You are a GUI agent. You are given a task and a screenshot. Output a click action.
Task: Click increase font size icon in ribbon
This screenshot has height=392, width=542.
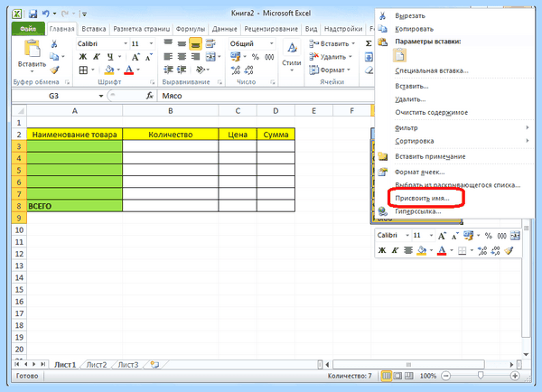click(x=135, y=57)
